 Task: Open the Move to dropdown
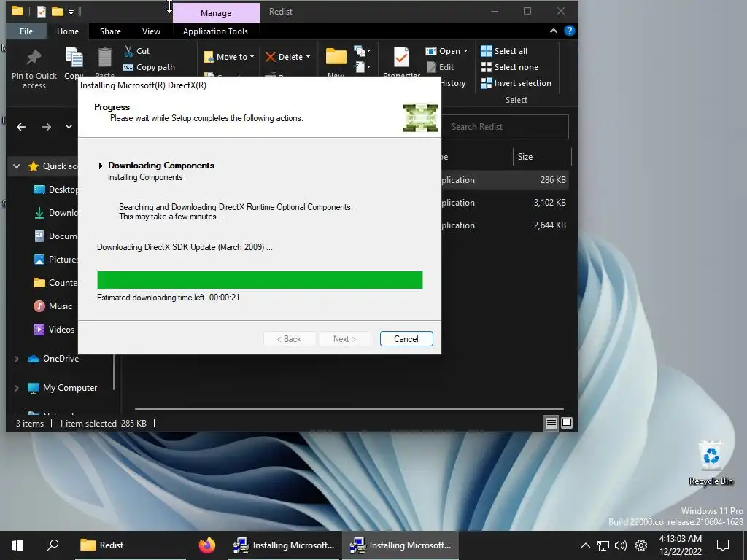point(229,57)
